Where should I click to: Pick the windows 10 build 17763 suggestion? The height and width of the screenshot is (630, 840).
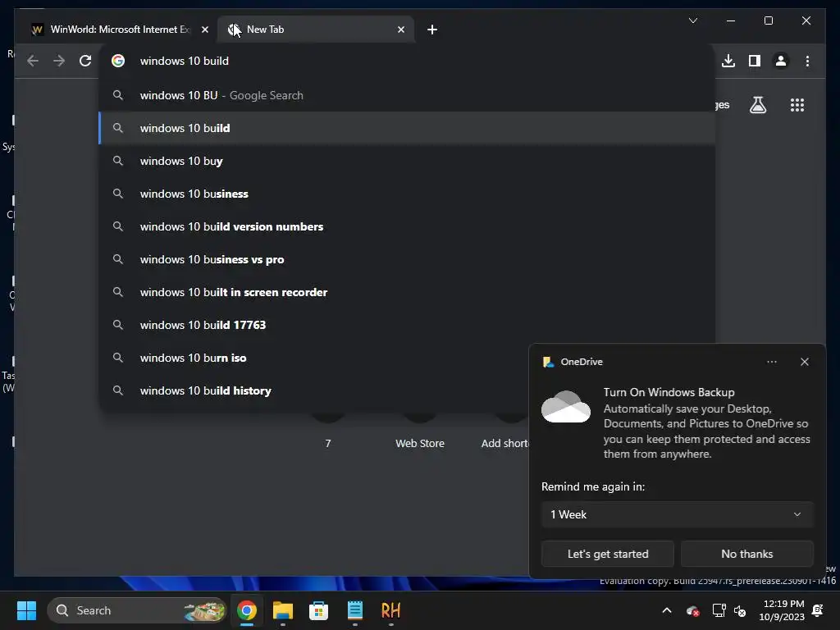point(407,325)
